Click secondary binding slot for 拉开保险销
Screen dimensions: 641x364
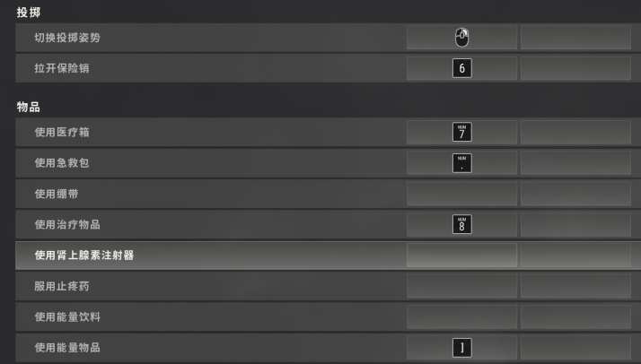pos(579,68)
